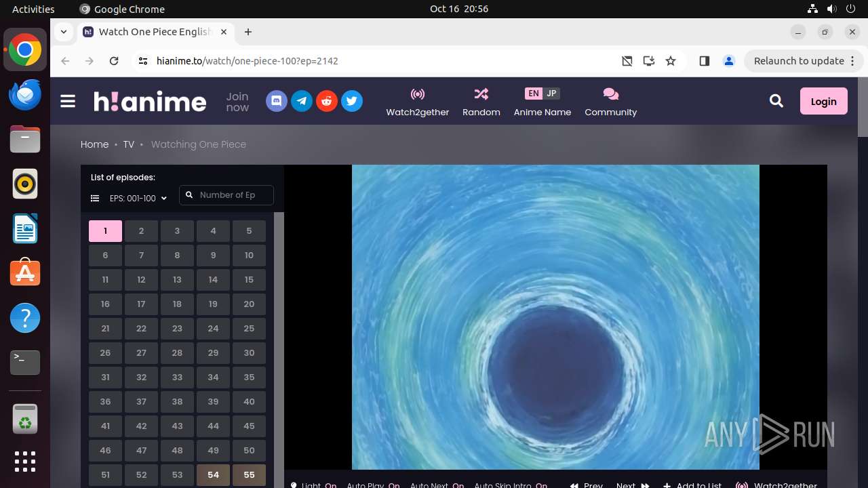Image resolution: width=868 pixels, height=488 pixels.
Task: Open the Twitter join link
Action: 351,101
